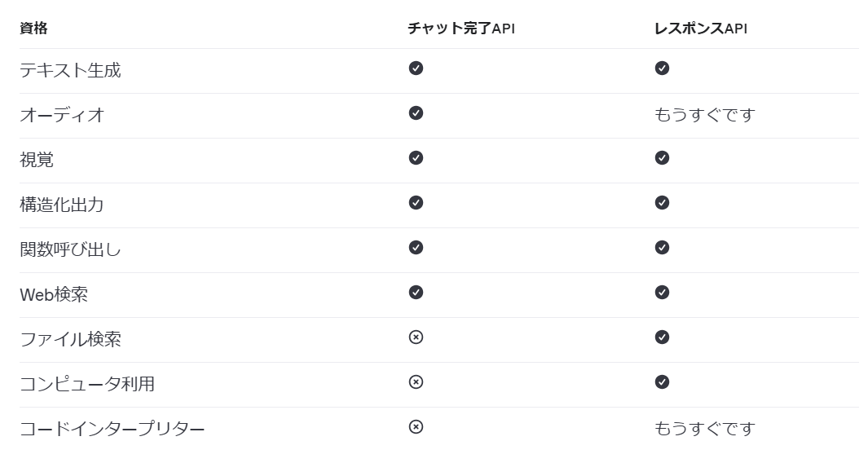Screen dimensions: 868x463
Task: Click the 資格 column header
Action: (x=33, y=29)
